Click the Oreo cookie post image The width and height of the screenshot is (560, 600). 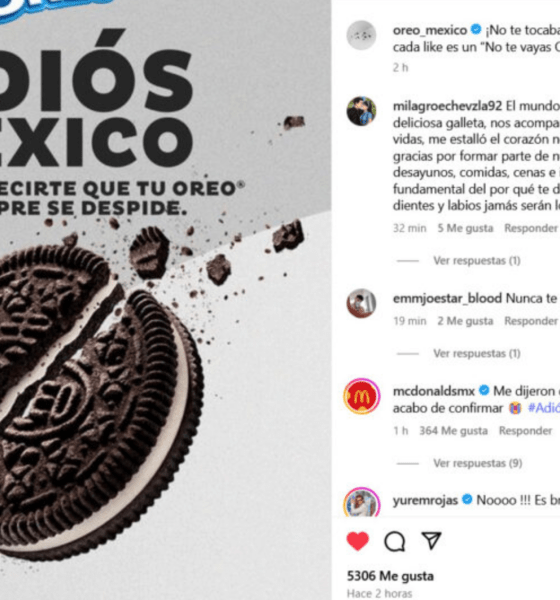coord(165,300)
